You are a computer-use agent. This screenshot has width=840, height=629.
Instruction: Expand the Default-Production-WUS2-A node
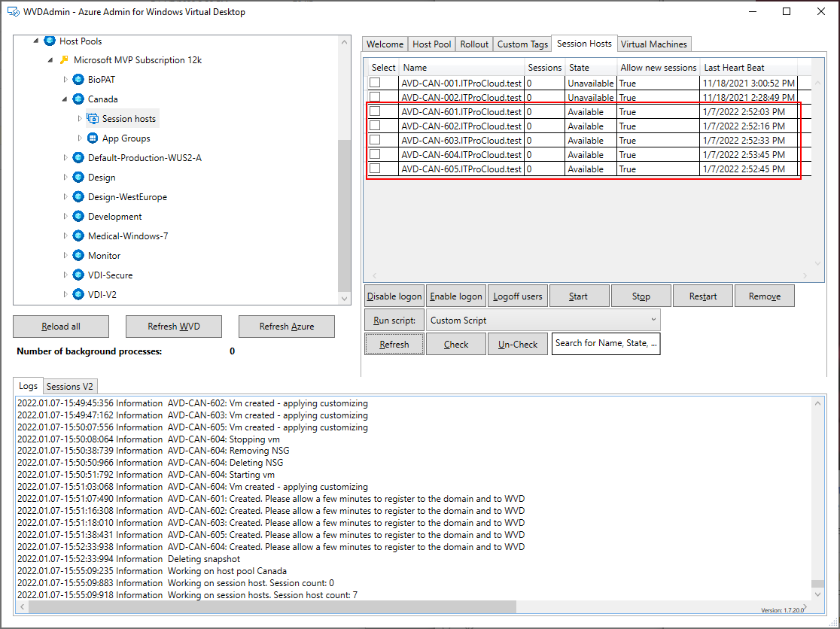pos(65,157)
